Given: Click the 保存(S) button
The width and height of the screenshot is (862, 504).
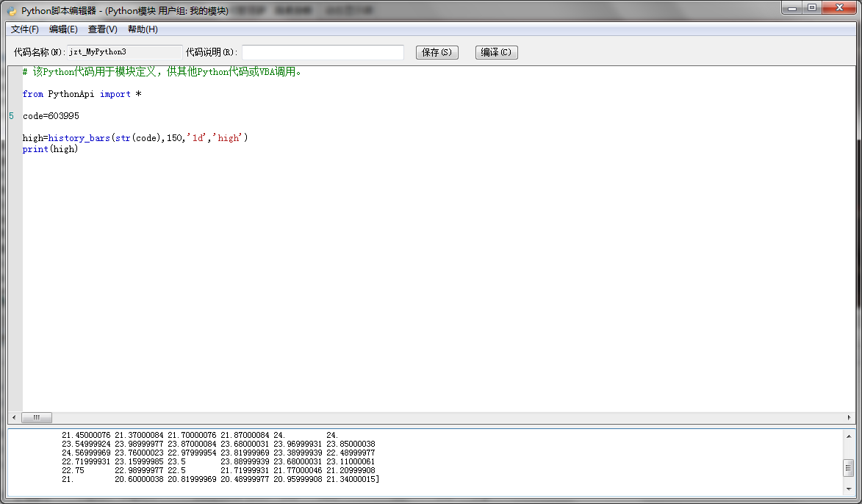Looking at the screenshot, I should click(x=437, y=52).
